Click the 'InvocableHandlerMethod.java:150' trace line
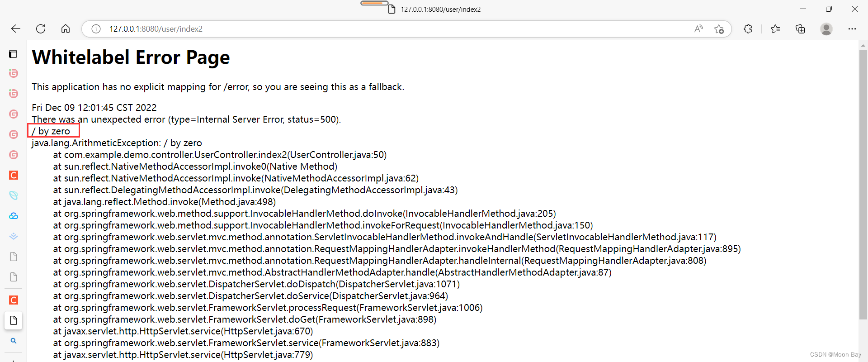The image size is (868, 362). coord(323,225)
